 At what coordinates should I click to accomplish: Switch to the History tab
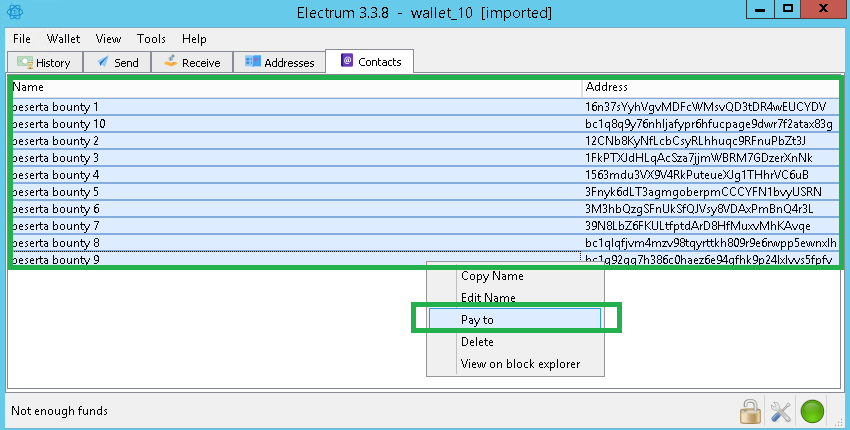pos(44,62)
